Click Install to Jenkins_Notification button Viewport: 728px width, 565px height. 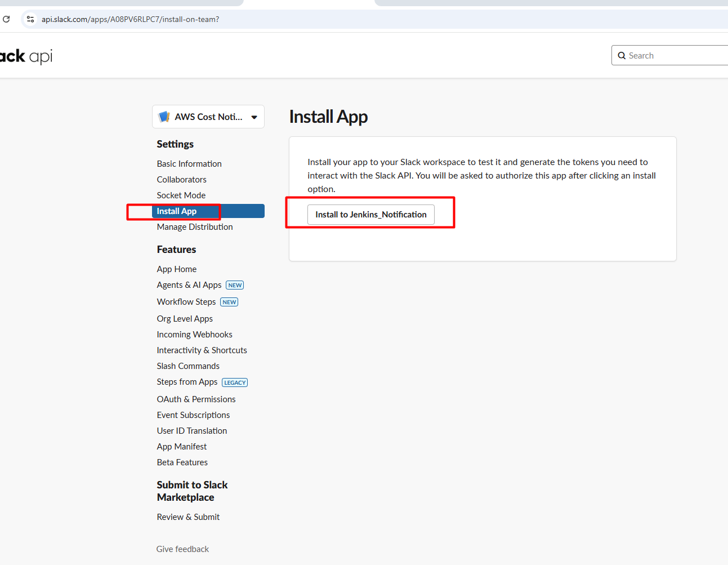coord(371,215)
